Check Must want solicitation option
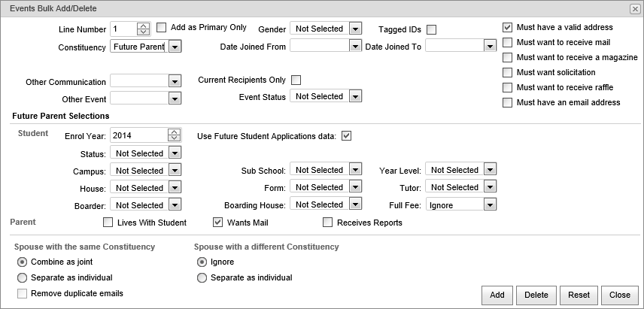Image resolution: width=644 pixels, height=309 pixels. [x=508, y=73]
